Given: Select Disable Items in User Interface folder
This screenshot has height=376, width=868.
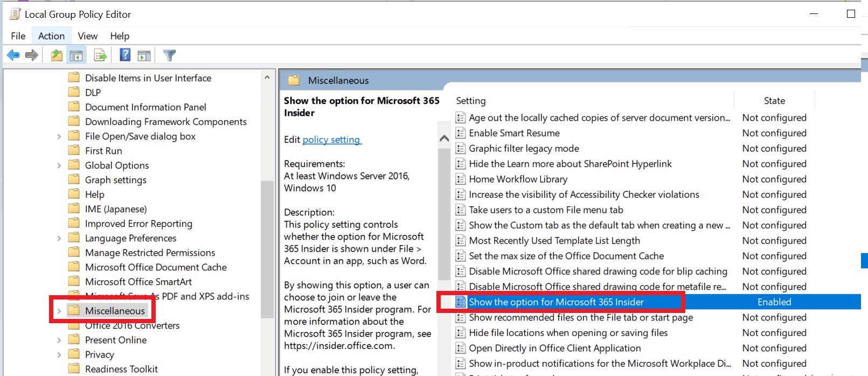Looking at the screenshot, I should 148,78.
